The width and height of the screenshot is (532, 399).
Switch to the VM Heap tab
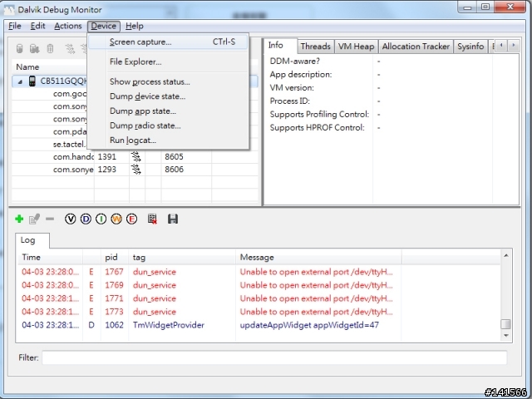coord(357,47)
